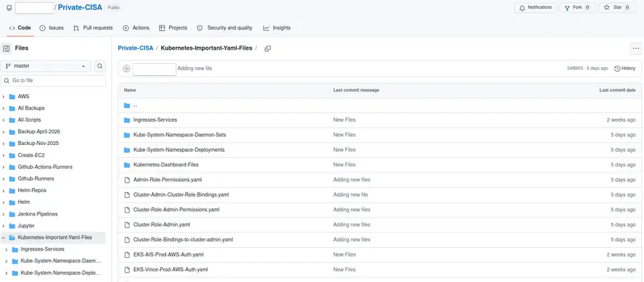Open Cluster-Role-Admin.yaml file
The image size is (644, 282).
tap(162, 225)
